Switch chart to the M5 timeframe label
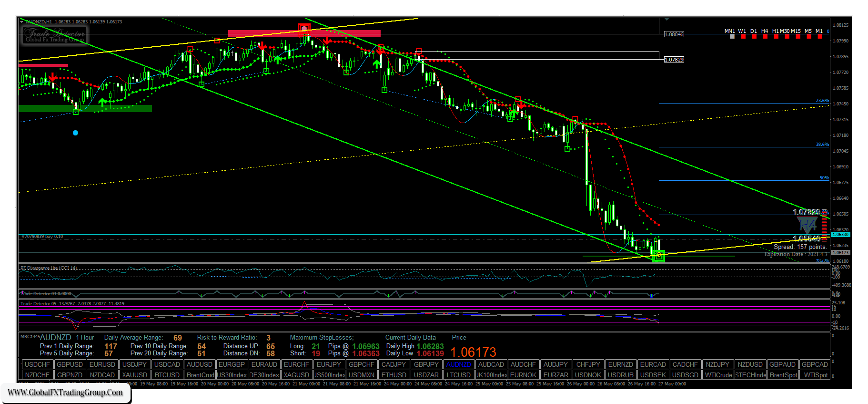868x404 pixels. click(x=808, y=31)
